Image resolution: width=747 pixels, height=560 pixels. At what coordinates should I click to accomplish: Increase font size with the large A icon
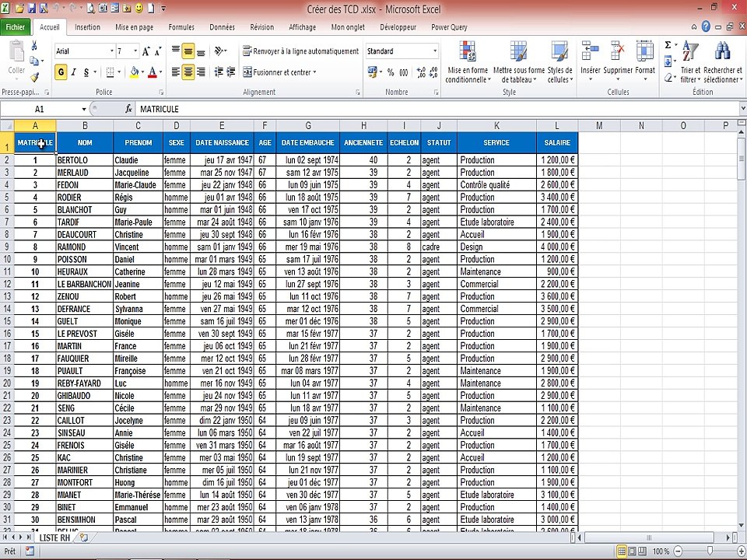pyautogui.click(x=146, y=51)
